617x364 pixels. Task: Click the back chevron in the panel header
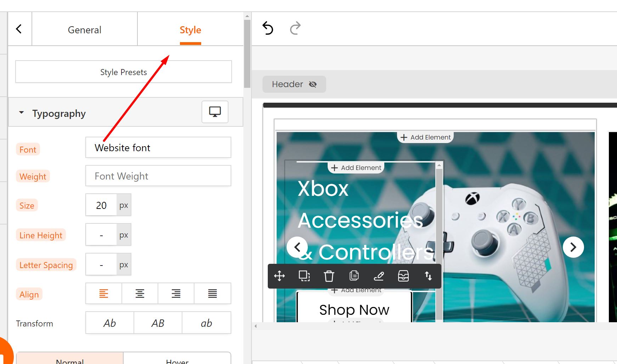click(x=19, y=29)
